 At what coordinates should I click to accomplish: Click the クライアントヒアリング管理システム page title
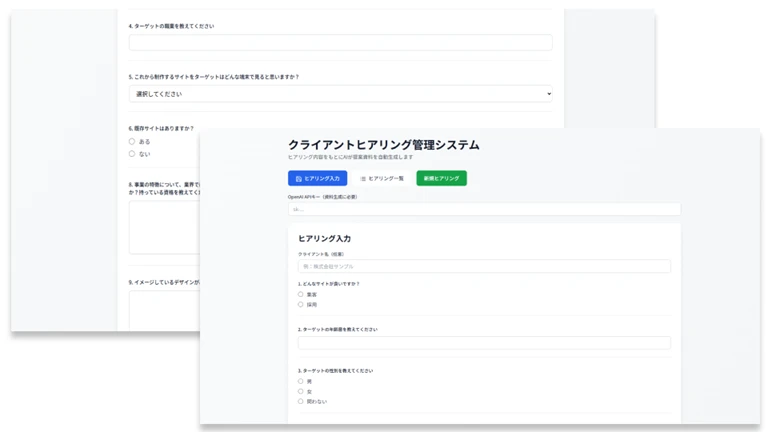click(384, 145)
